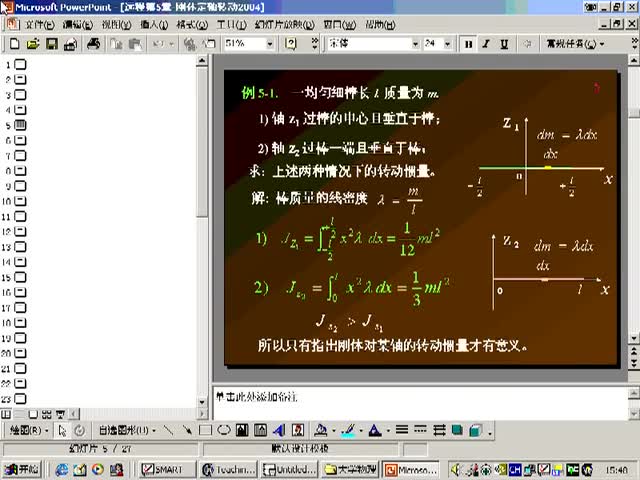Start slide show from view buttons

point(60,414)
